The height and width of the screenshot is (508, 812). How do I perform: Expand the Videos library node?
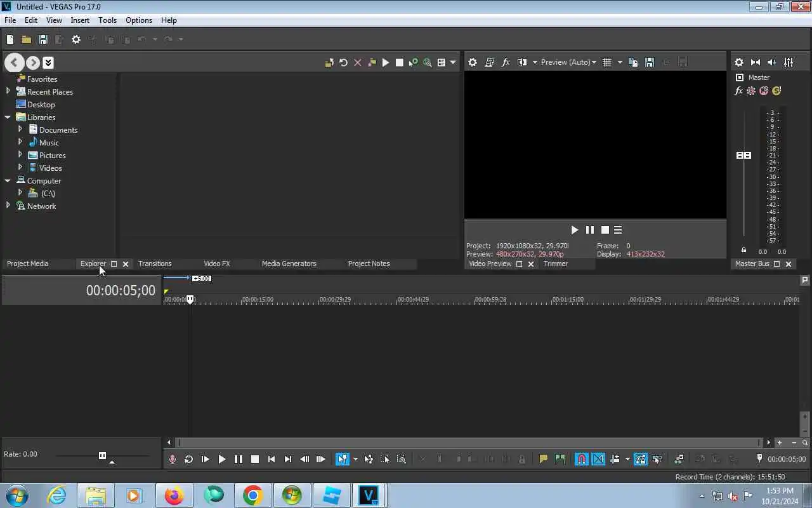click(x=20, y=168)
